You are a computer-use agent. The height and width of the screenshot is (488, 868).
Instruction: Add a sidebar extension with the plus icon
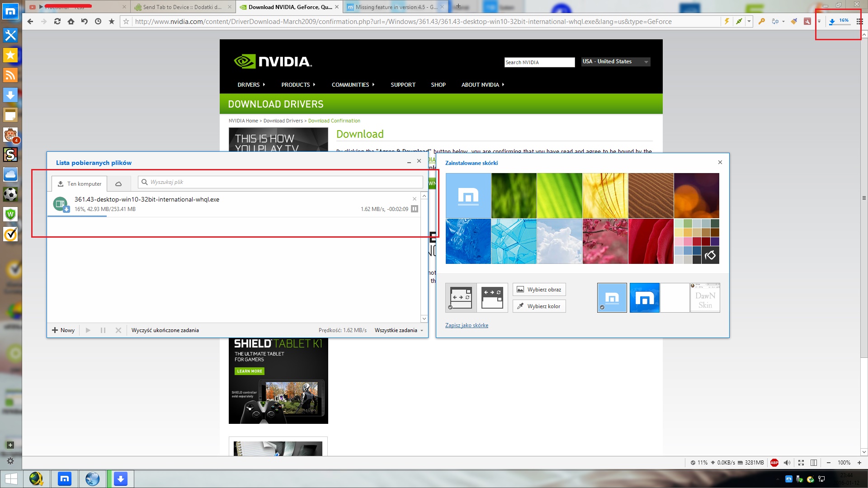coord(10,445)
